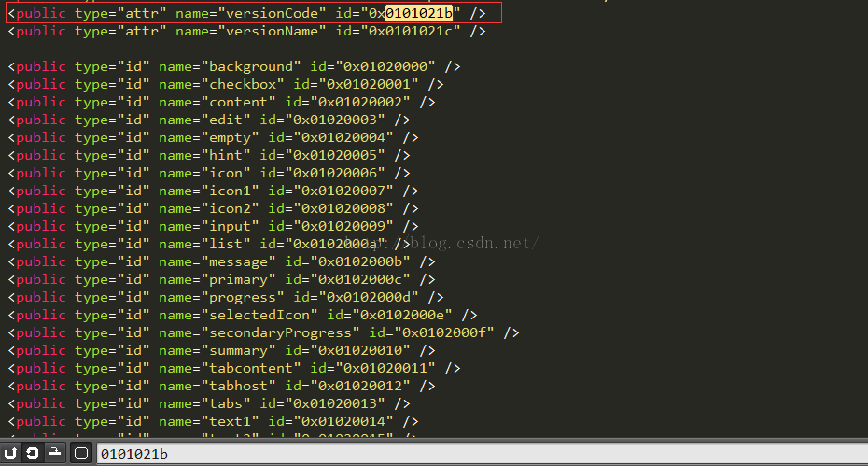Toggle reverse direction search in find bar
The width and height of the screenshot is (868, 466).
(10, 453)
